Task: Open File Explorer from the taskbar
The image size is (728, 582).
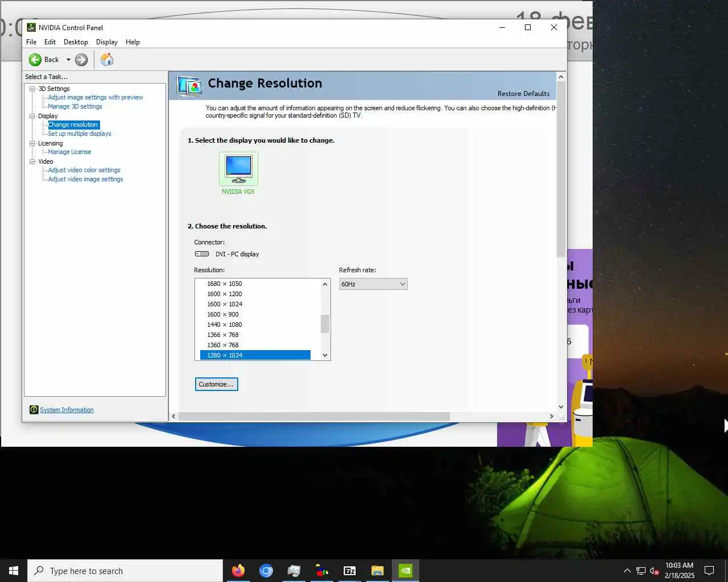Action: pos(378,571)
